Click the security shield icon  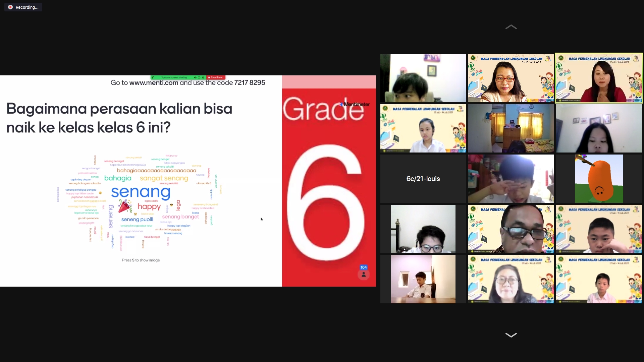203,77
